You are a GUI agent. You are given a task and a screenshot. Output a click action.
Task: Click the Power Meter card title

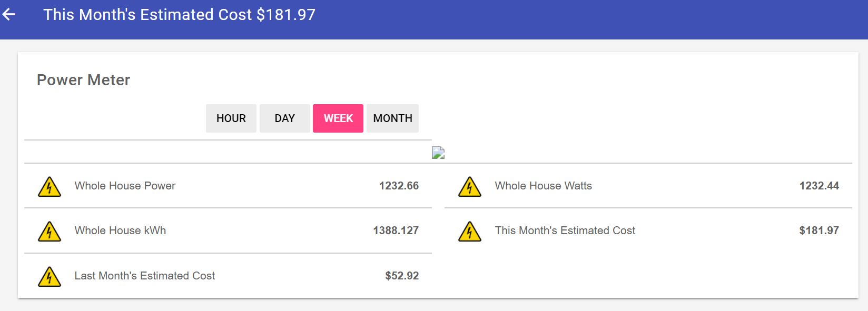(83, 80)
